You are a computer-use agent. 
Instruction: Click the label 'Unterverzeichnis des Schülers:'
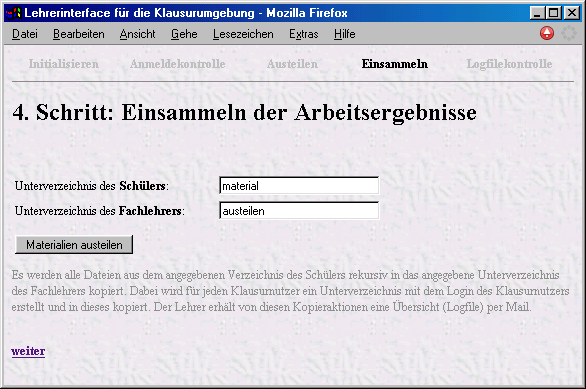click(x=92, y=186)
